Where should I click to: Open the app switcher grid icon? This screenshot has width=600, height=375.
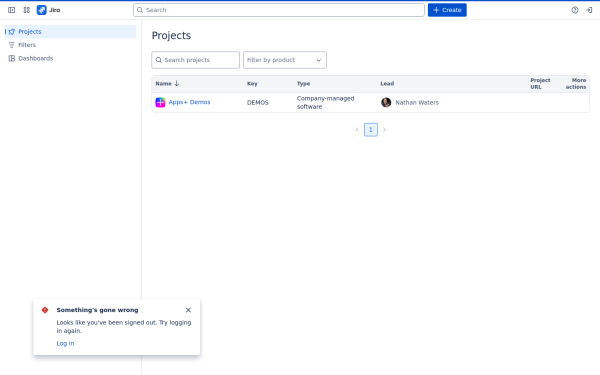[x=26, y=10]
